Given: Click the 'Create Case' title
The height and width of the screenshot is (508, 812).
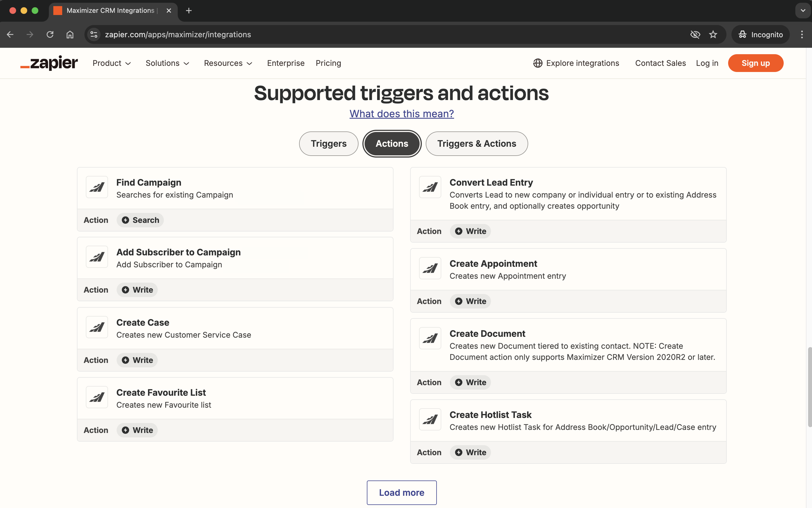Looking at the screenshot, I should 143,323.
